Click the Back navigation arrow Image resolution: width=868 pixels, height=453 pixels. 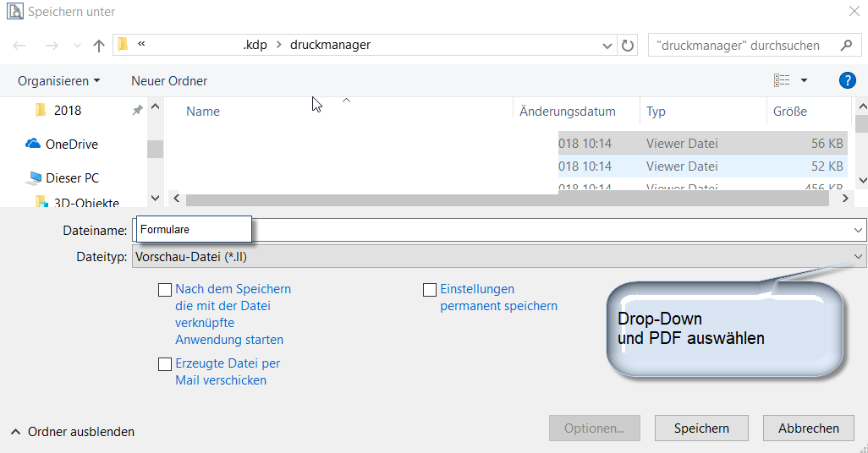19,46
